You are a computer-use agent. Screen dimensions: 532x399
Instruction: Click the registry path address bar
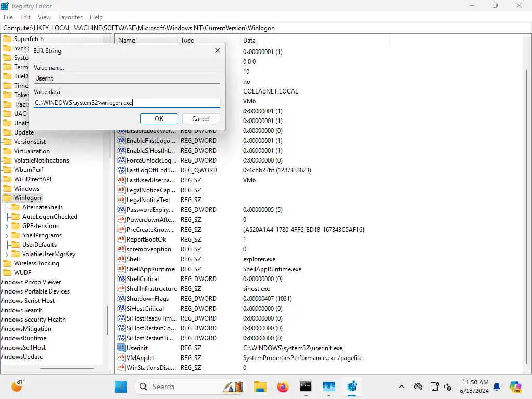pos(266,28)
